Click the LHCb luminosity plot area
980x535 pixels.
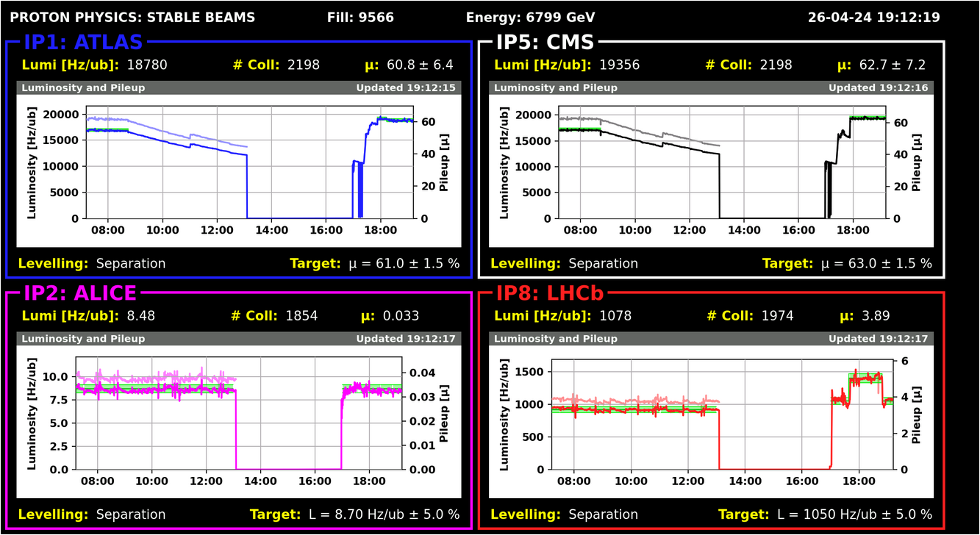coord(722,414)
